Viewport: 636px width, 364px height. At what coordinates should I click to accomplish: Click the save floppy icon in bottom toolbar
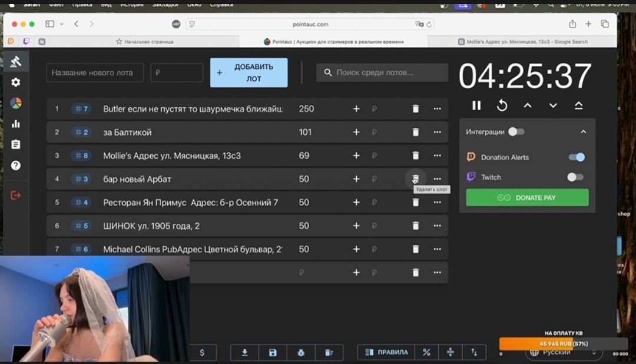273,352
